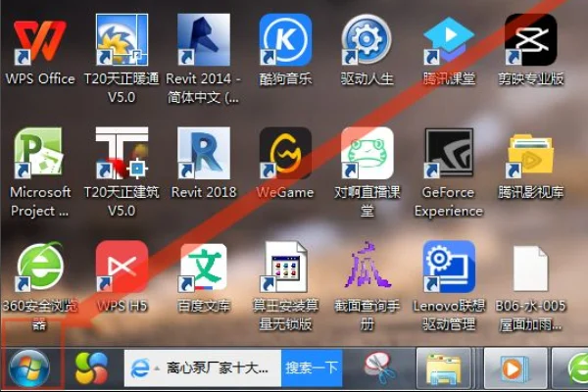
Task: Expand search engine dropdown arrow beside IE logo
Action: (x=157, y=368)
